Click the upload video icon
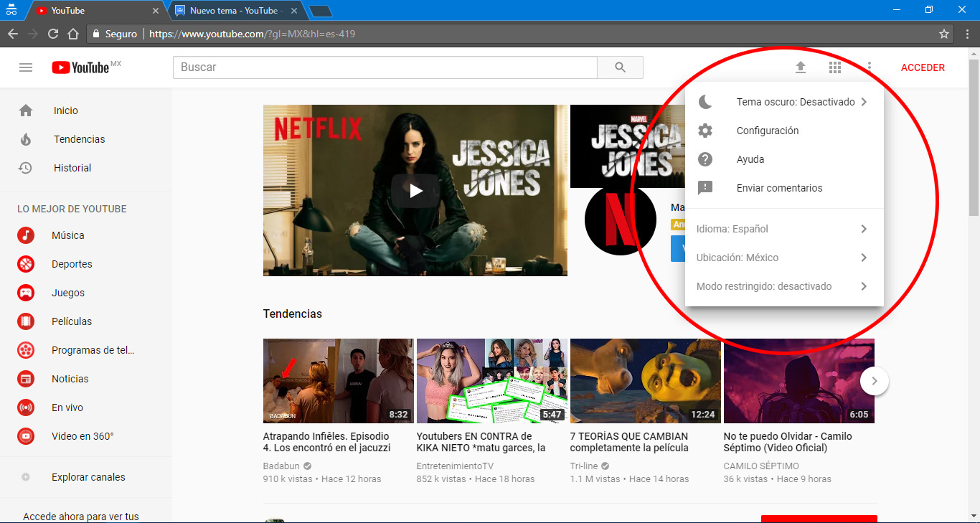980x523 pixels. tap(801, 67)
